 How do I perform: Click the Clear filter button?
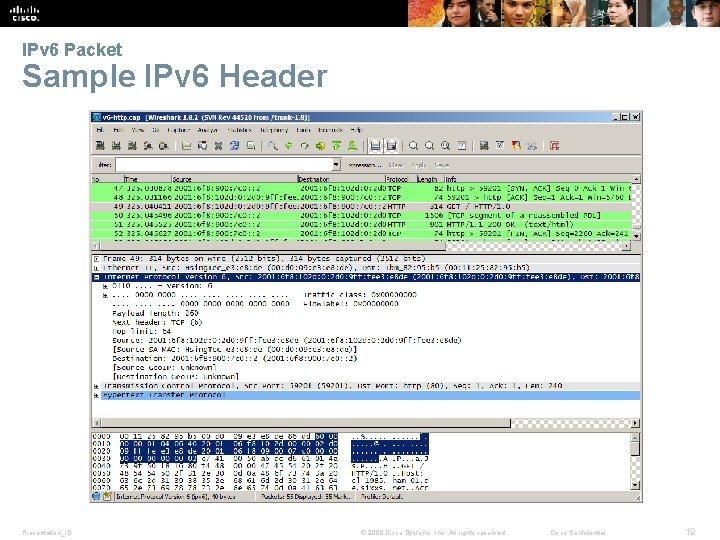click(395, 165)
